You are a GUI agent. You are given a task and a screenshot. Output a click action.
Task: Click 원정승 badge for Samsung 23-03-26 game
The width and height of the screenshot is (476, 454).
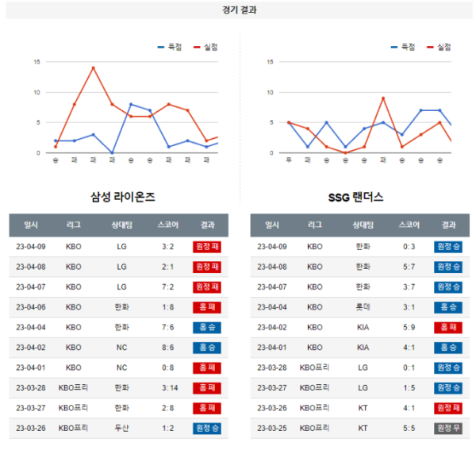[207, 428]
